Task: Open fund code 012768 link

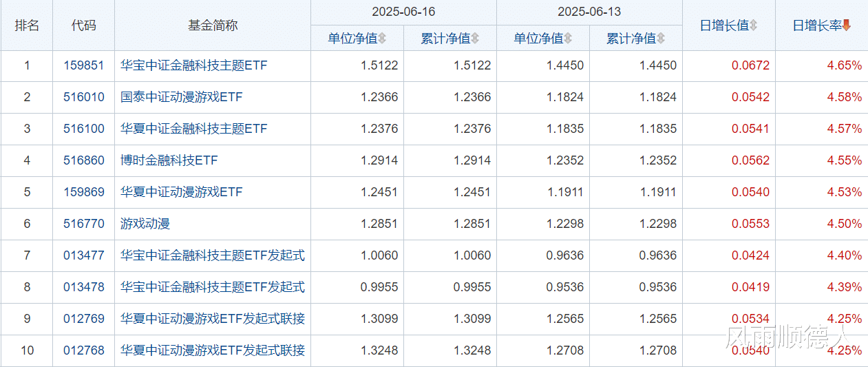Action: coord(84,350)
